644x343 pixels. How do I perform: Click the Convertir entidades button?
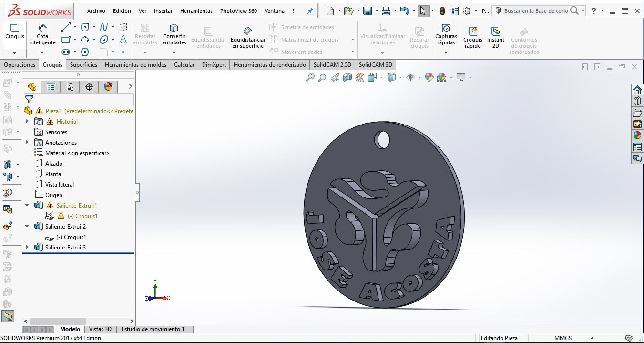(x=174, y=34)
